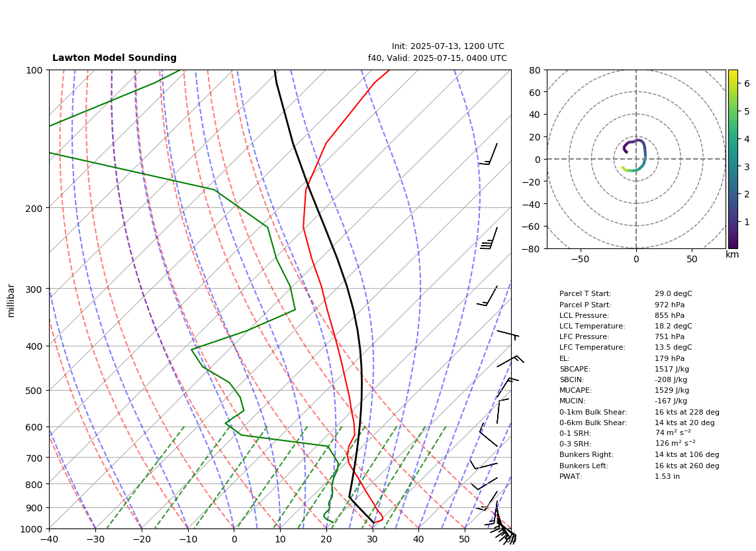Click the '179 hPa' value

click(x=669, y=358)
